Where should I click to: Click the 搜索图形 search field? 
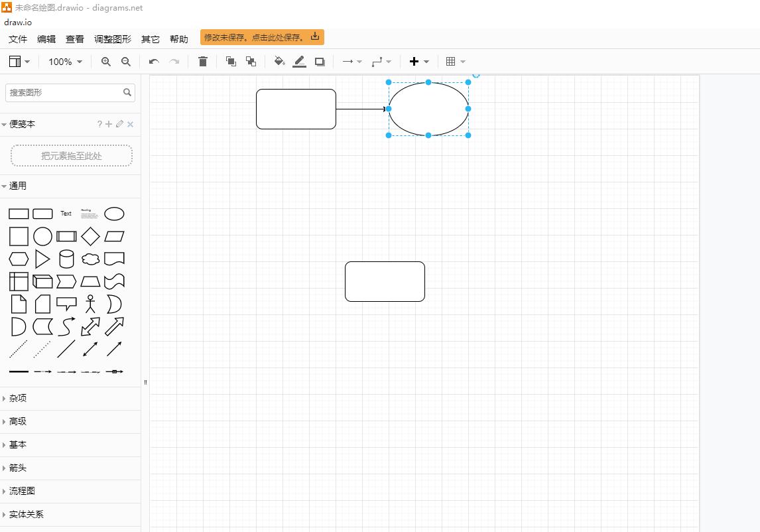[64, 93]
